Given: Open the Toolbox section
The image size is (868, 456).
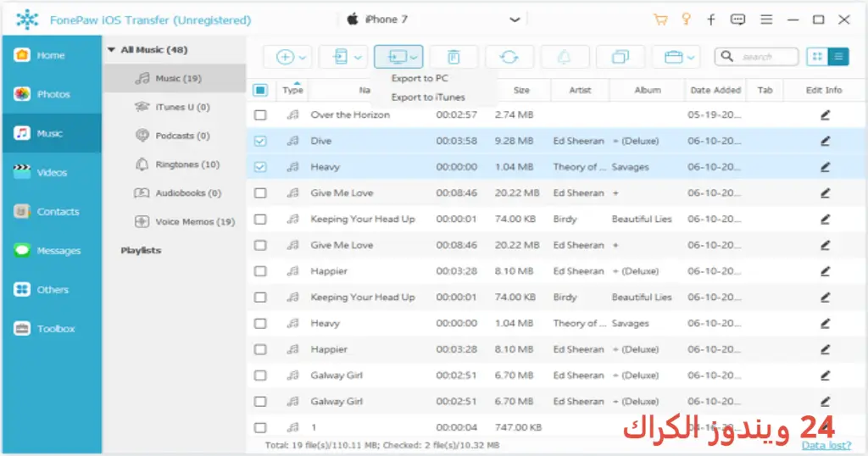Looking at the screenshot, I should pos(51,329).
